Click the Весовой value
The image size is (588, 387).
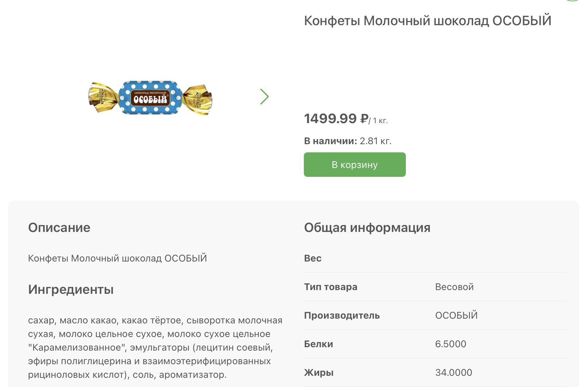[454, 287]
